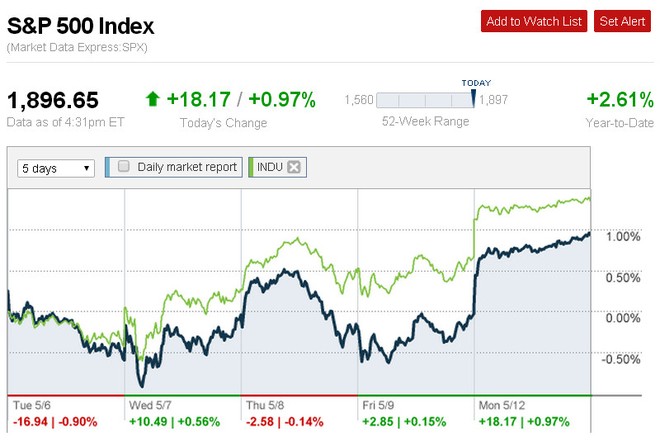This screenshot has width=660, height=441.
Task: Click the +2.61% Year-to-Date value
Action: [618, 99]
